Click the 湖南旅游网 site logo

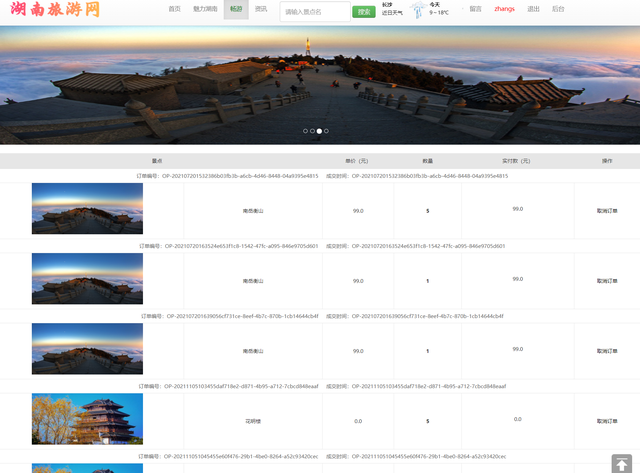pyautogui.click(x=55, y=9)
